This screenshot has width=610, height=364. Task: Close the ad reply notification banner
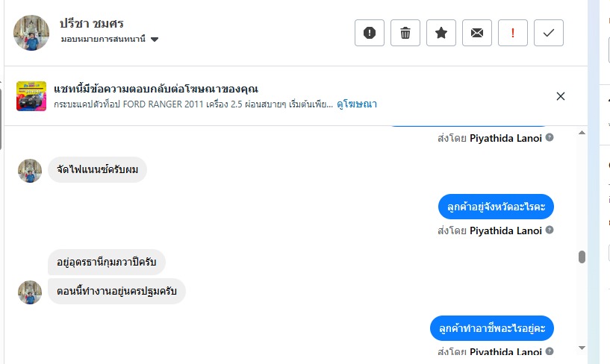pyautogui.click(x=561, y=96)
